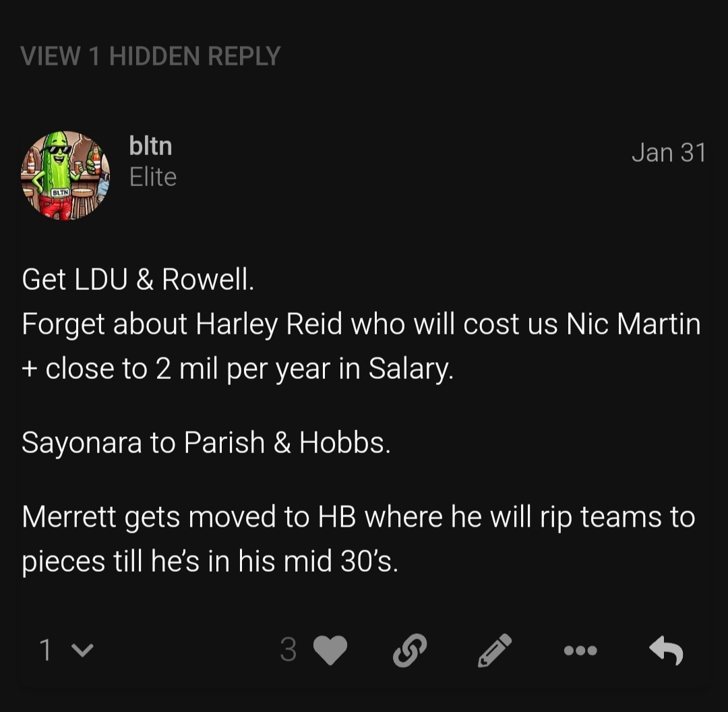Expand replies with the chevron arrow

click(x=83, y=650)
